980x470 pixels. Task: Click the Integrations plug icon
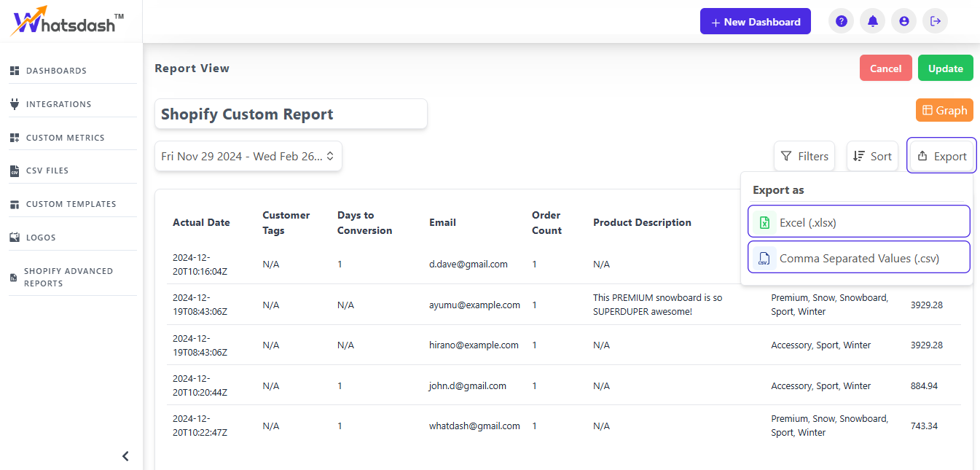[x=15, y=104]
